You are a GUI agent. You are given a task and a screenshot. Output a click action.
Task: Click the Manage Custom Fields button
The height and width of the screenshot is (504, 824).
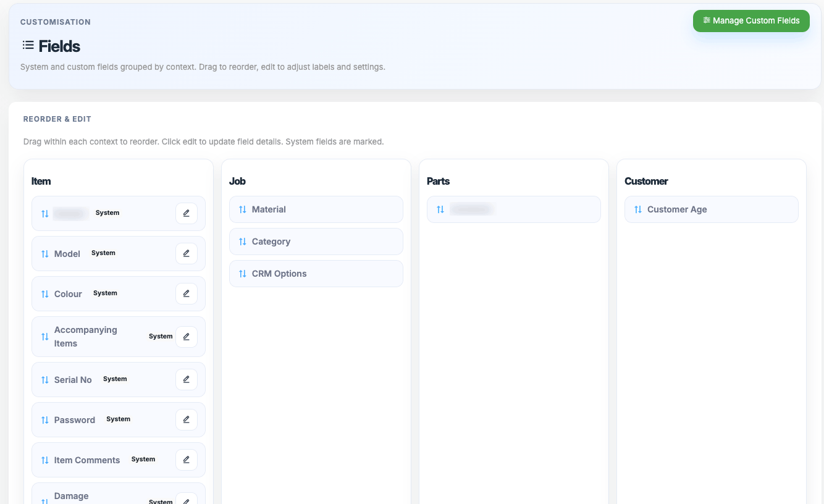click(x=750, y=21)
